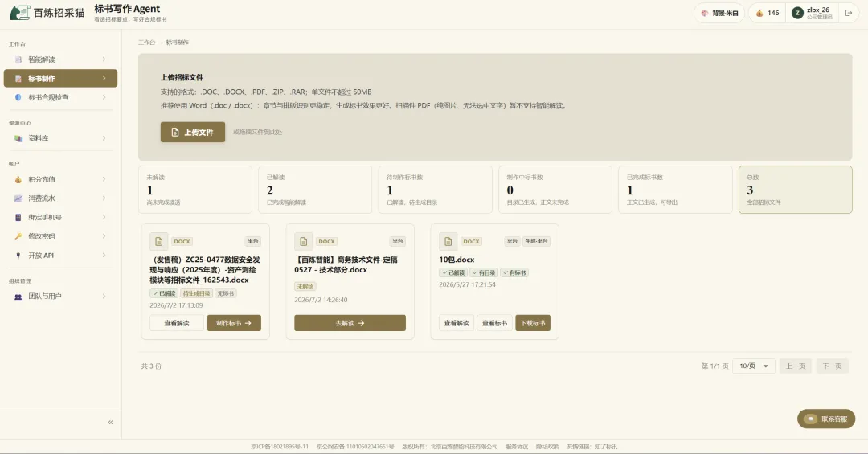Image resolution: width=868 pixels, height=454 pixels.
Task: Click the points balance 146 icon
Action: click(759, 13)
